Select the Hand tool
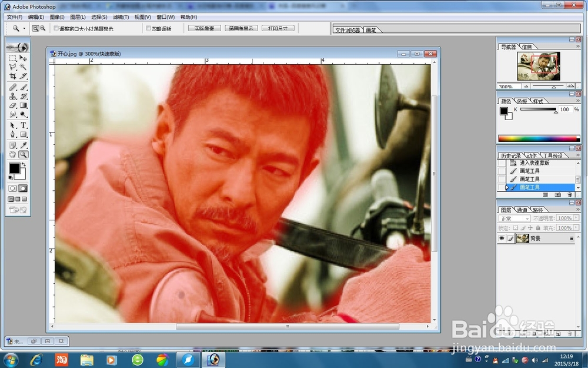This screenshot has height=368, width=588. 13,154
